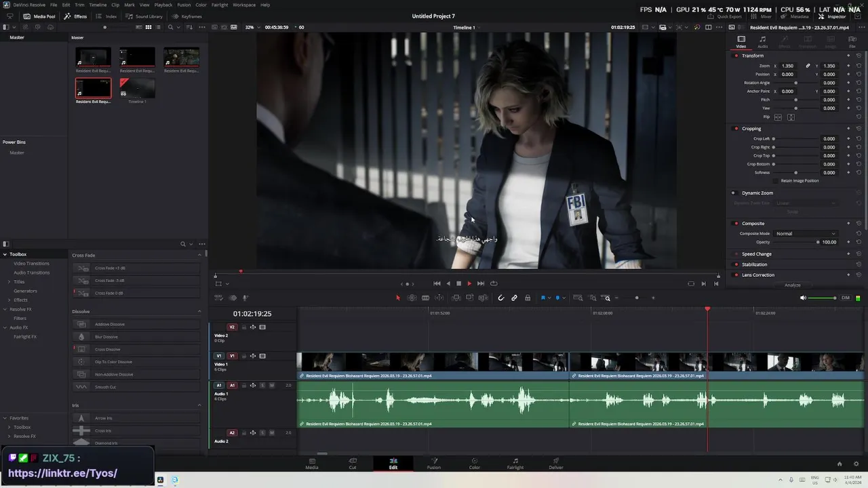Click the Replace Clip toolbar icon
This screenshot has height=488, width=868.
coord(484,298)
